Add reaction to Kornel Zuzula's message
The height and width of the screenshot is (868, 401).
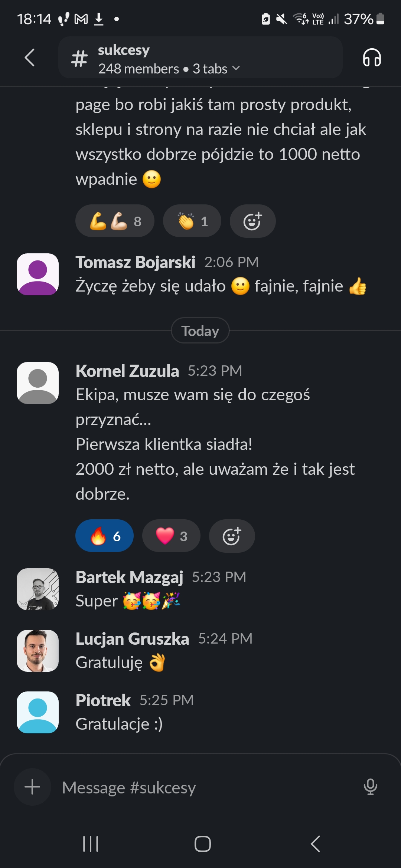click(x=232, y=536)
